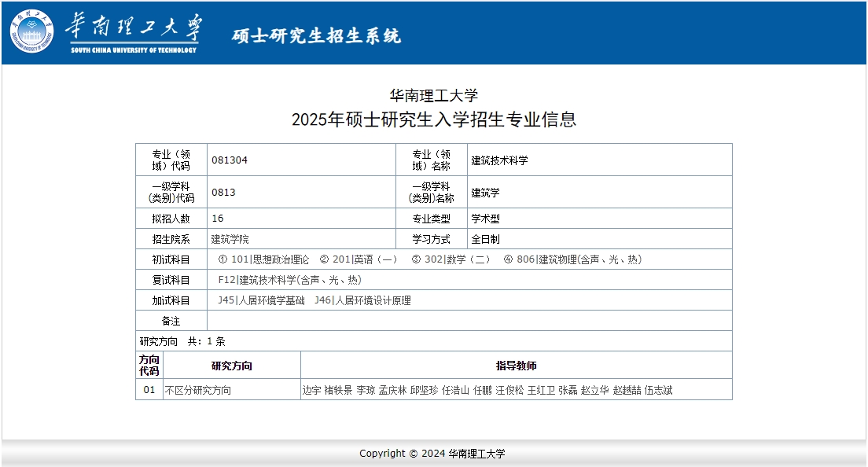The image size is (868, 467).
Task: Click the 招生院系 label
Action: pyautogui.click(x=171, y=239)
